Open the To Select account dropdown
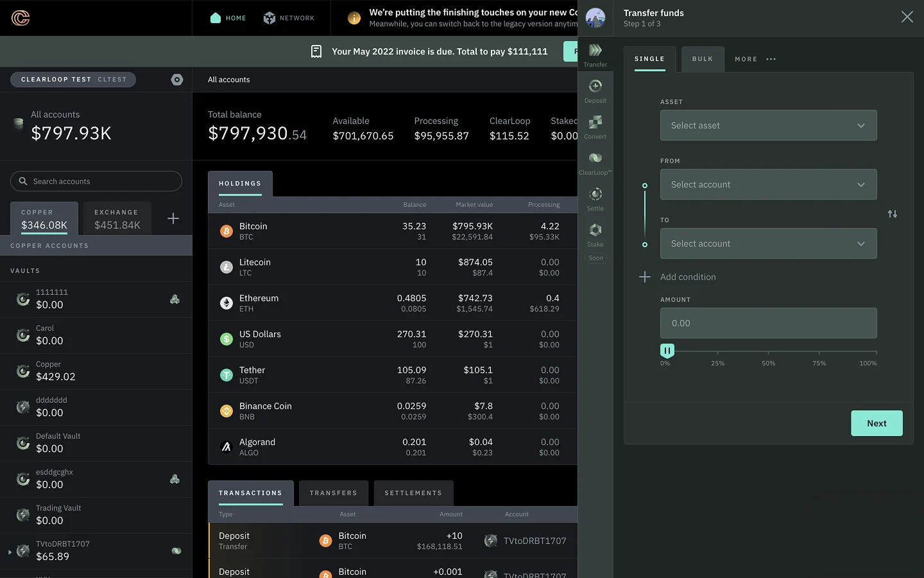 tap(768, 243)
